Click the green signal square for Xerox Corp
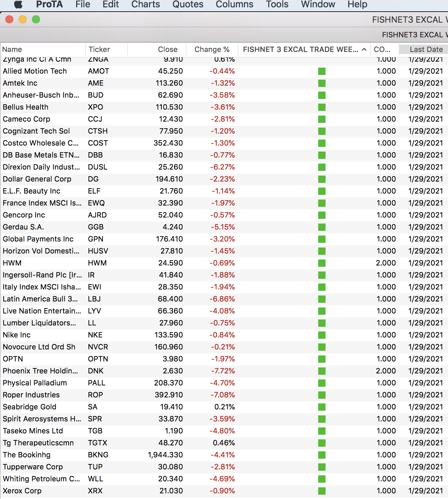The width and height of the screenshot is (448, 499). (x=322, y=491)
